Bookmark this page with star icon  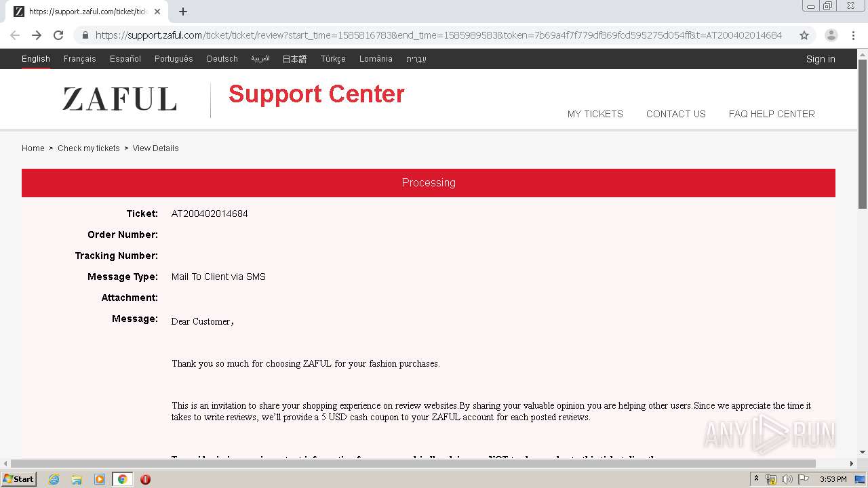[x=804, y=35]
